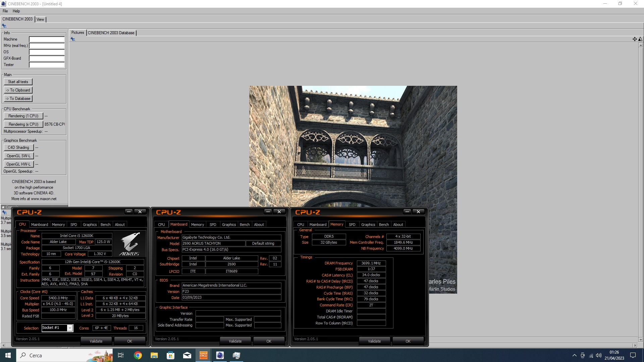Open Socket #1 selection dropdown
This screenshot has height=362, width=644.
click(x=70, y=328)
